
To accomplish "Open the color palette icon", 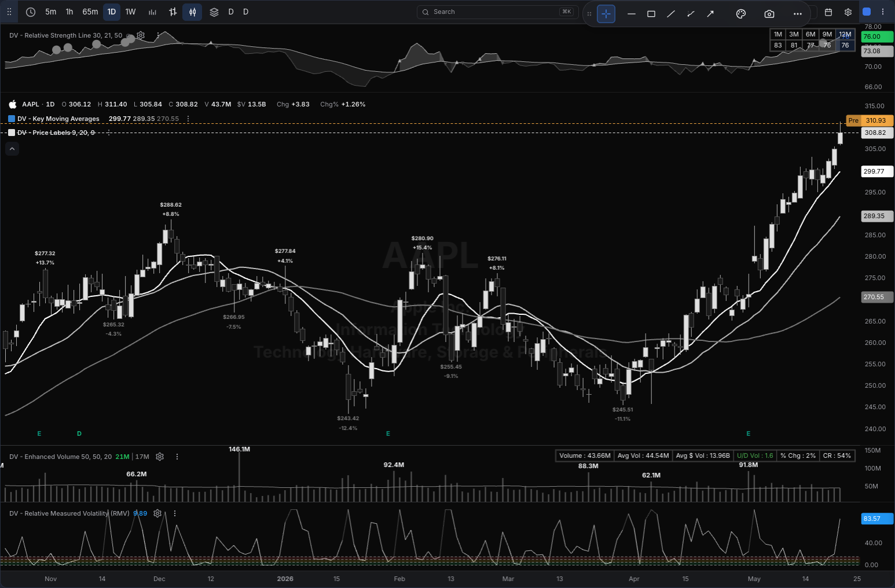I will click(x=741, y=14).
